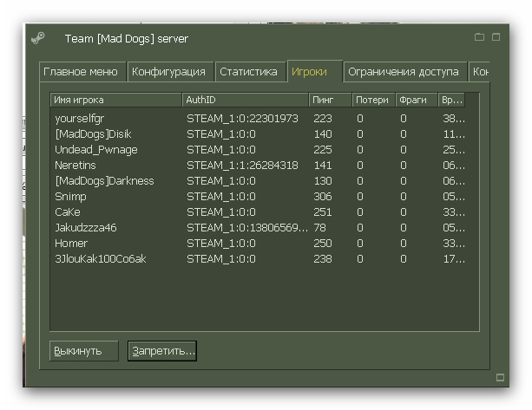Select player 3JlouKak100Co6ak
This screenshot has height=410, width=532.
[x=101, y=258]
